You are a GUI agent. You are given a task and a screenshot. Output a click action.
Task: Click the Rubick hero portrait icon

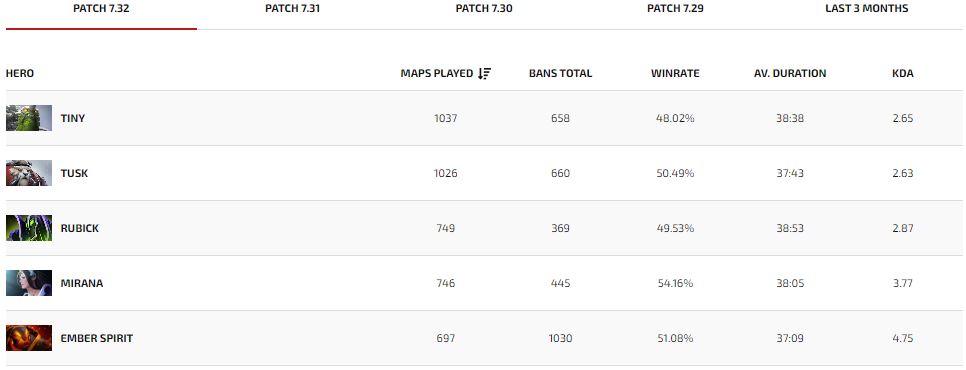coord(29,228)
